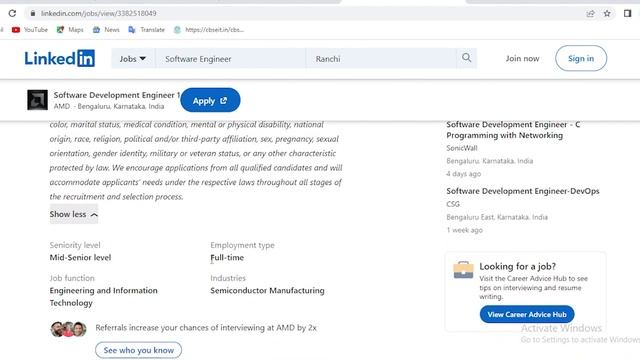Click the referral profile photos
The width and height of the screenshot is (640, 360).
point(68,329)
